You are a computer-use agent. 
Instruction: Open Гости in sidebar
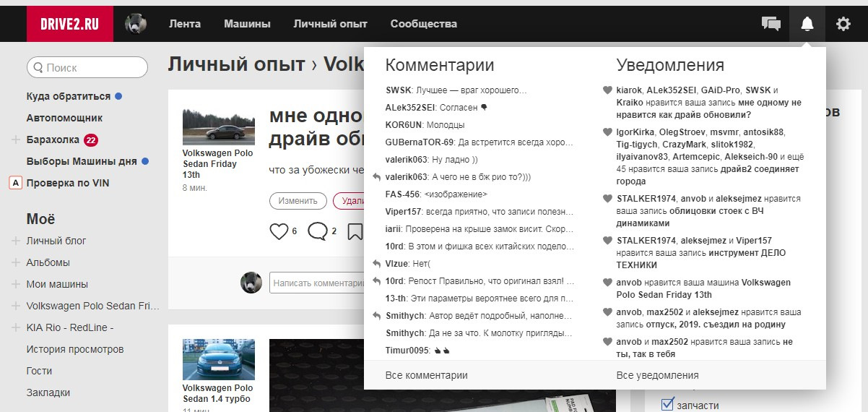pos(39,371)
